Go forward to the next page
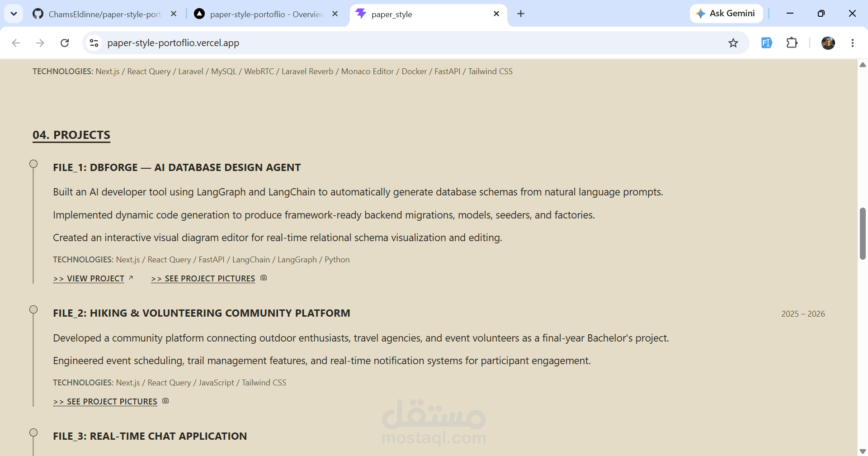Screen dimensions: 868x456 [40, 43]
